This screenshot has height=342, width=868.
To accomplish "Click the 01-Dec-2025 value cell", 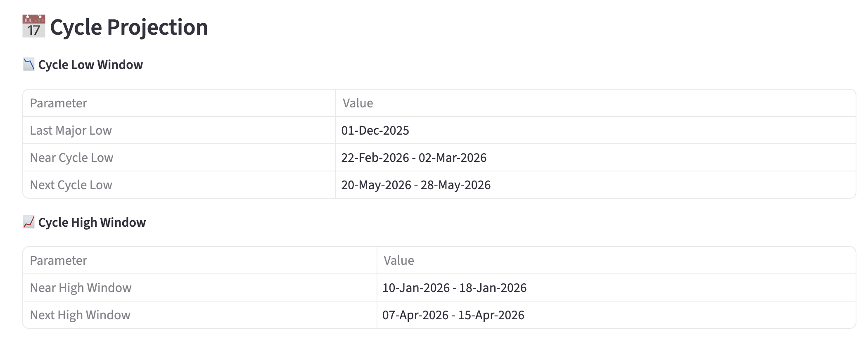I will click(375, 131).
